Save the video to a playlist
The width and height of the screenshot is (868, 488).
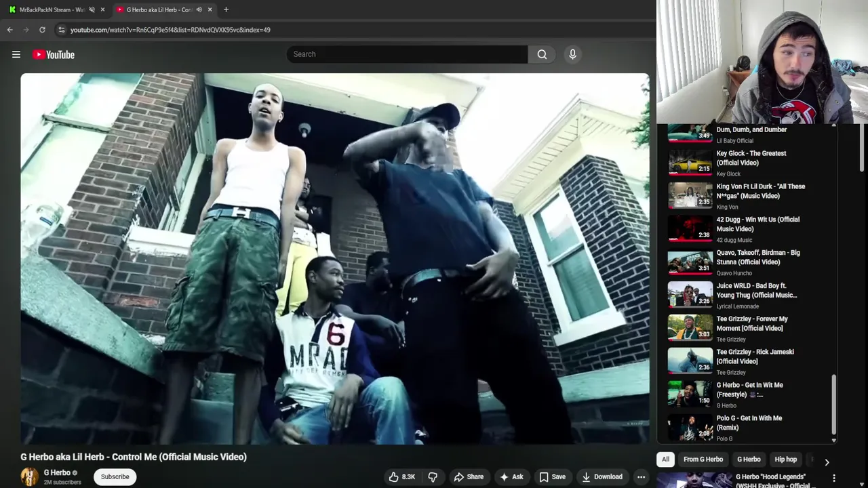pos(552,476)
